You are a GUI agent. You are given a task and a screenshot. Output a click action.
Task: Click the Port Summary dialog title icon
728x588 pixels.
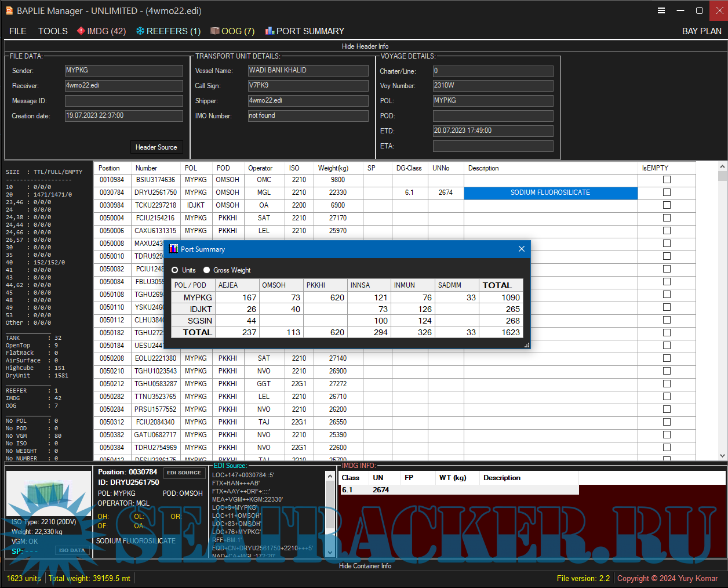[x=173, y=249]
